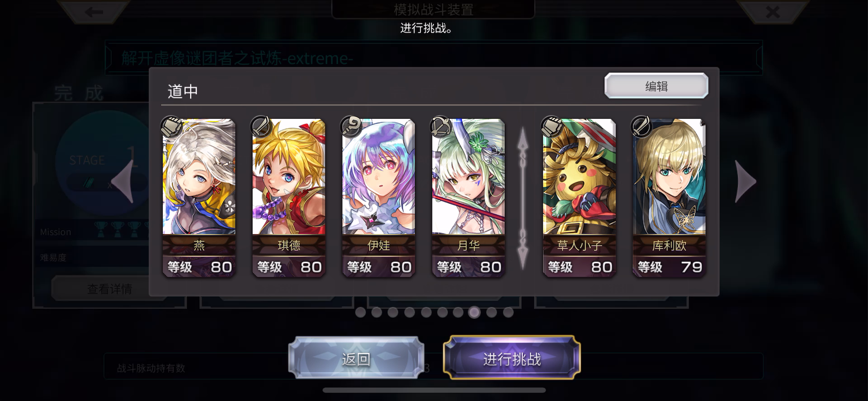Screen dimensions: 868x401
Task: Click the gauntlet weapon icon on 燕's card
Action: [172, 127]
